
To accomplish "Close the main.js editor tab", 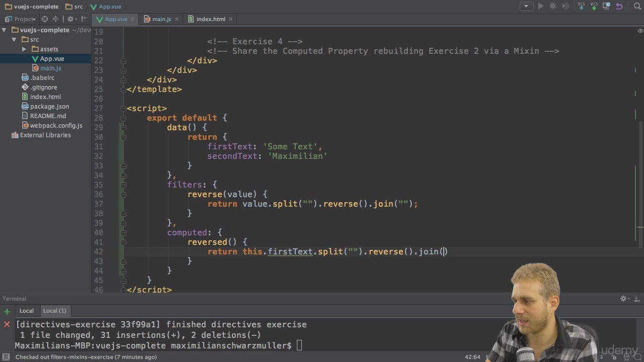I will pyautogui.click(x=177, y=19).
